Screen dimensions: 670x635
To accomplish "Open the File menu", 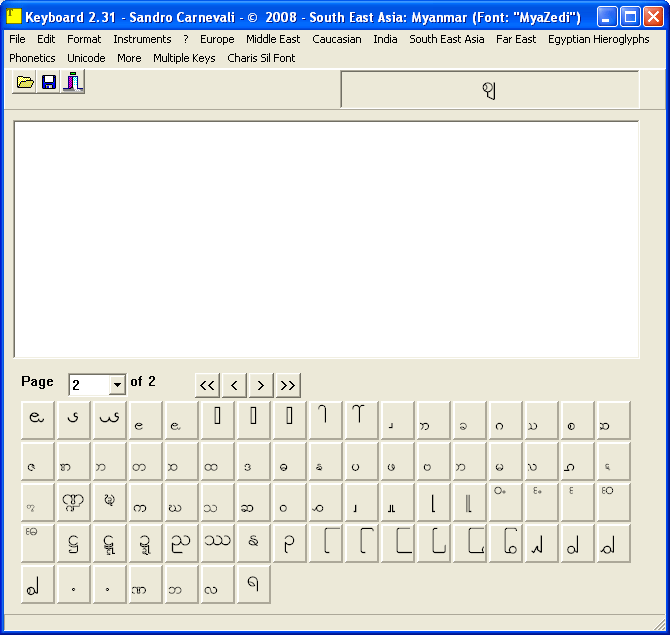I will pyautogui.click(x=17, y=39).
